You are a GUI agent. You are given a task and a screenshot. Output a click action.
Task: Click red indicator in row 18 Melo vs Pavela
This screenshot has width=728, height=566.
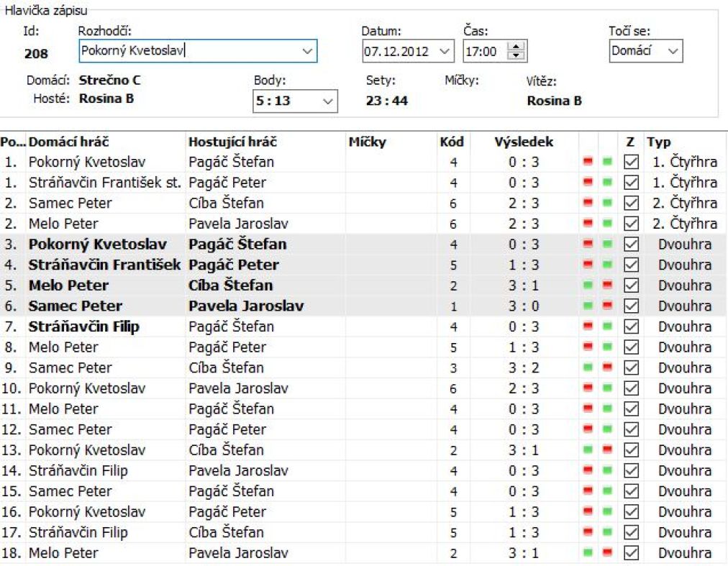click(x=606, y=554)
